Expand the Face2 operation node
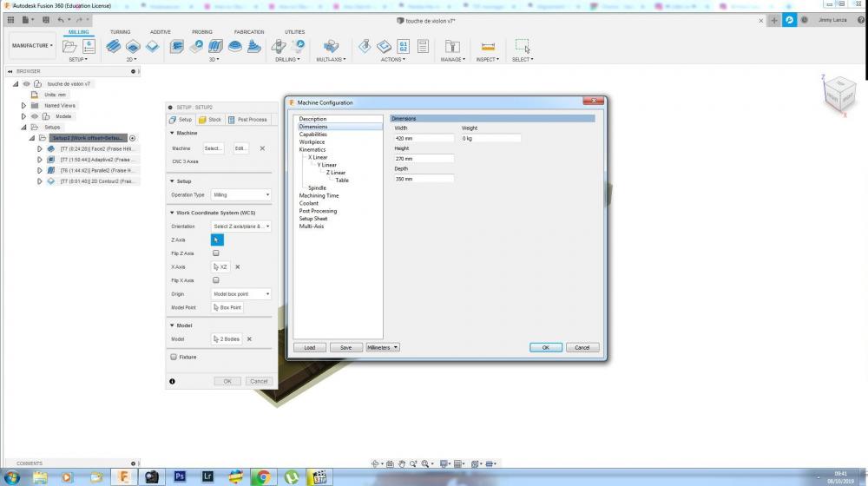The image size is (868, 486). (40, 149)
